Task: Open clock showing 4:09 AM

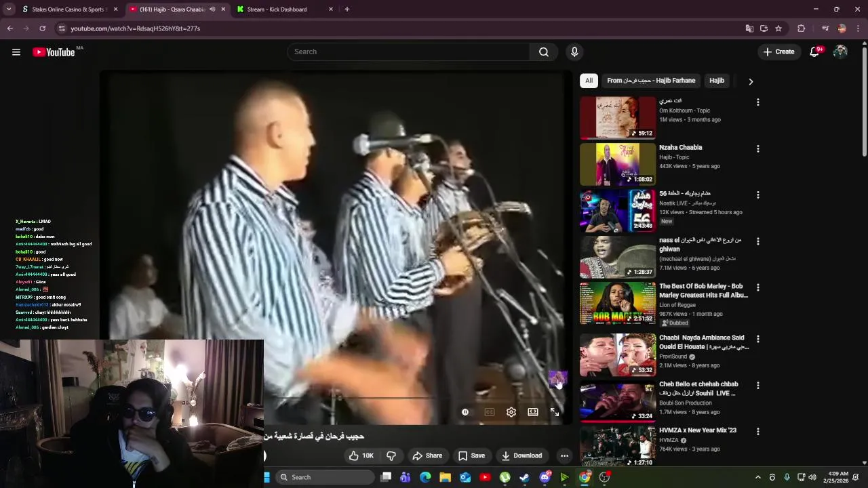Action: click(x=836, y=477)
